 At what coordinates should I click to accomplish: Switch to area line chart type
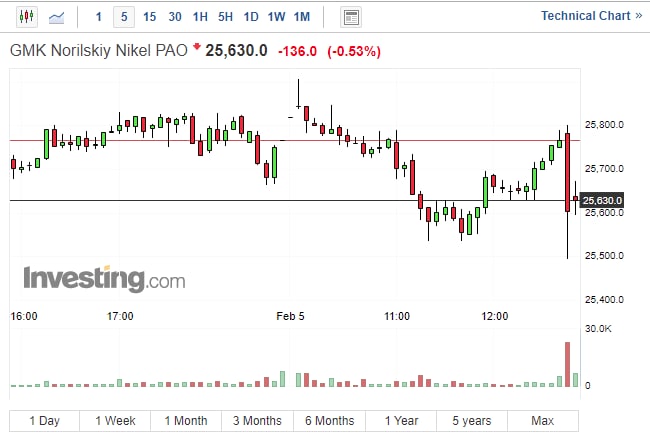click(x=56, y=17)
